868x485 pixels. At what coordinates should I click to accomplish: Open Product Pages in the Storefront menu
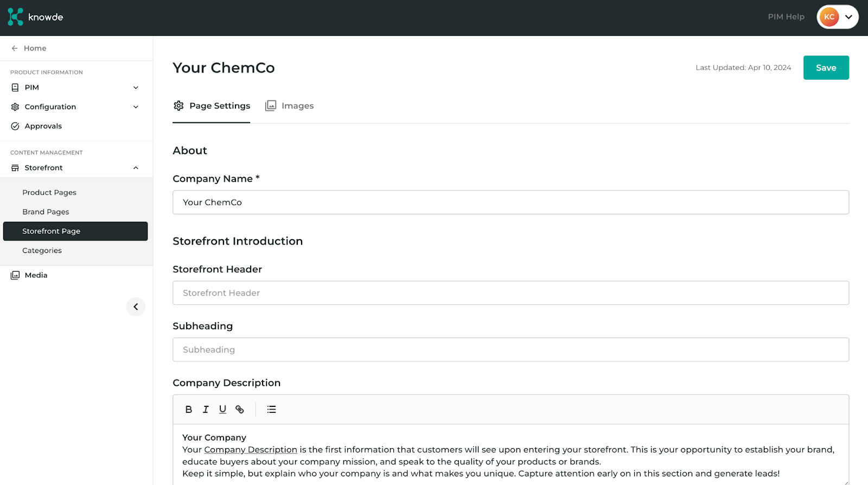pyautogui.click(x=49, y=193)
